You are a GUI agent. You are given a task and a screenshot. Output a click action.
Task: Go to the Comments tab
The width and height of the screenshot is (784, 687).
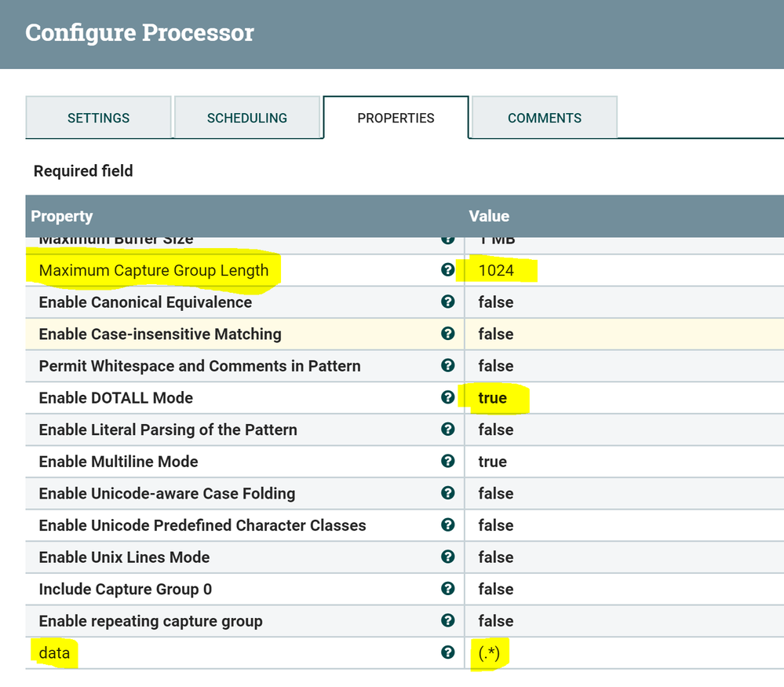544,118
